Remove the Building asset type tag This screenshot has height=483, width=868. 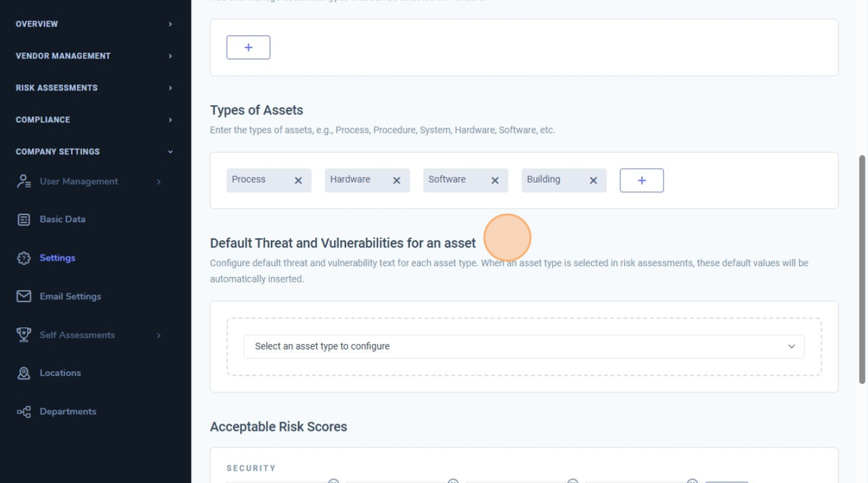point(593,181)
